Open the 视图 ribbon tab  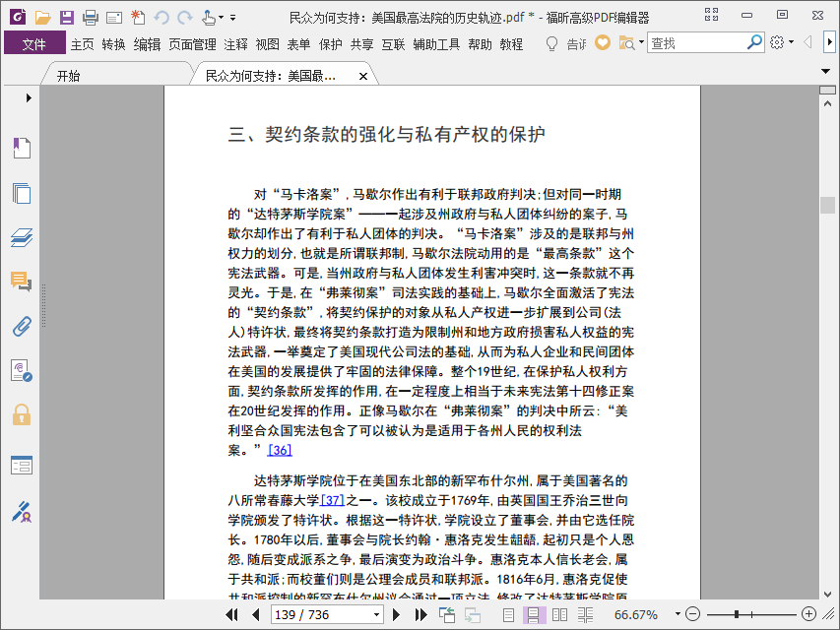coord(267,44)
